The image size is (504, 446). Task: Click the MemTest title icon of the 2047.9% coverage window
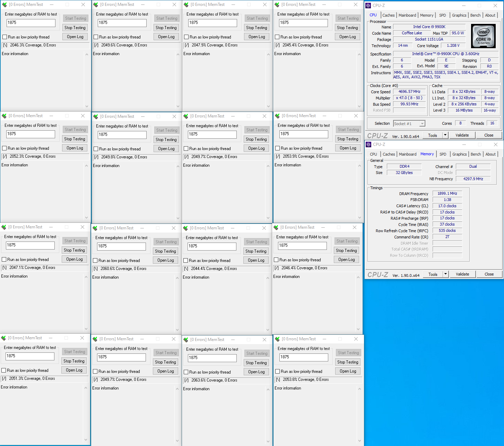click(186, 5)
